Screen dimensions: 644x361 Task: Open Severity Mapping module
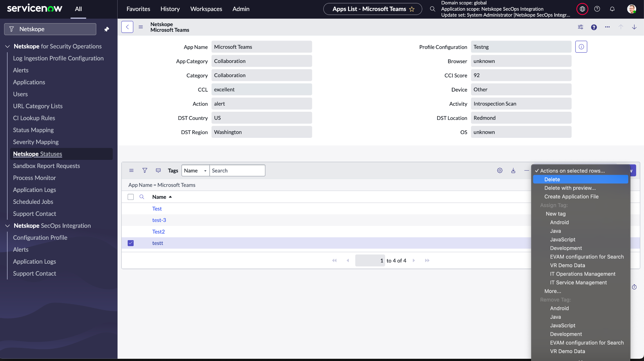pos(36,142)
